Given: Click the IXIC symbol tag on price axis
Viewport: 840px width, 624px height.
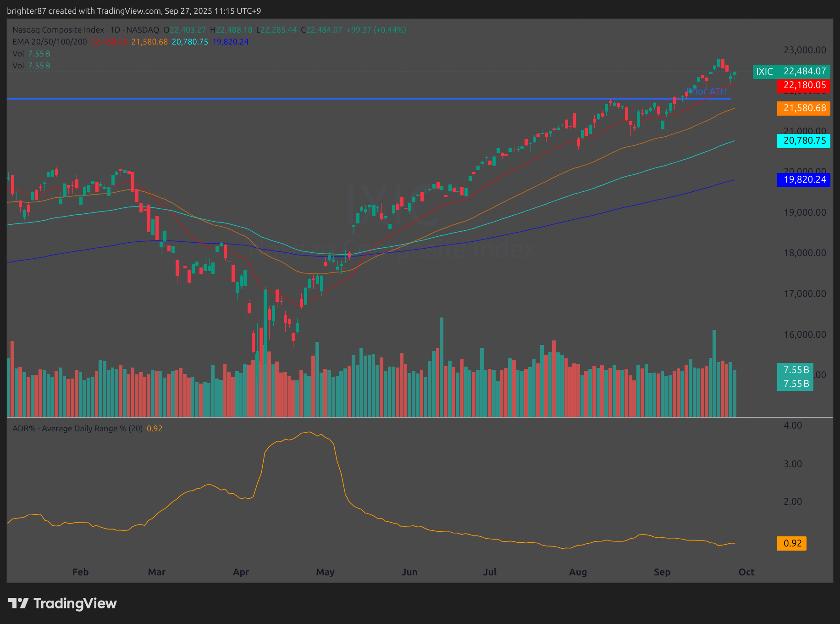Looking at the screenshot, I should 764,72.
